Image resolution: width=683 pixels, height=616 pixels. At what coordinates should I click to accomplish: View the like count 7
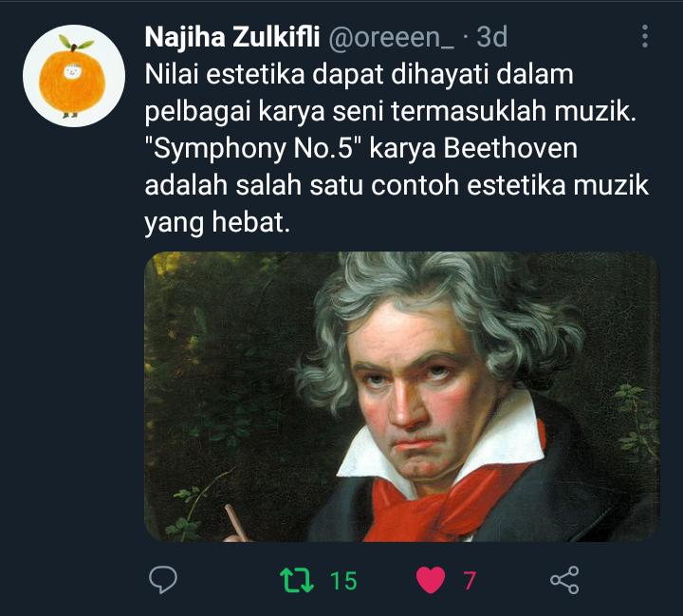point(470,581)
